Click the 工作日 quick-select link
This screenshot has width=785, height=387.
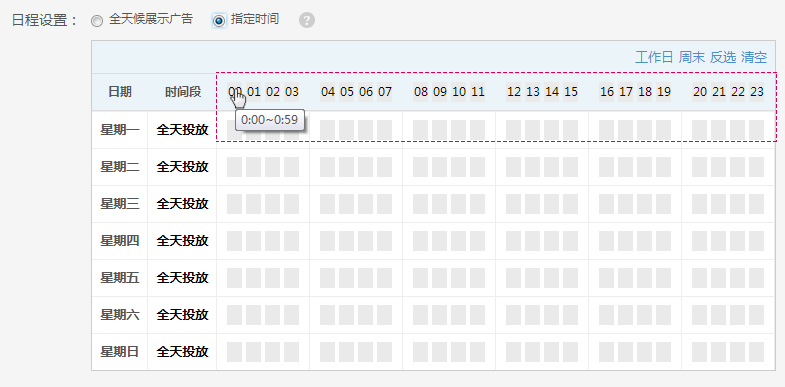[x=654, y=57]
